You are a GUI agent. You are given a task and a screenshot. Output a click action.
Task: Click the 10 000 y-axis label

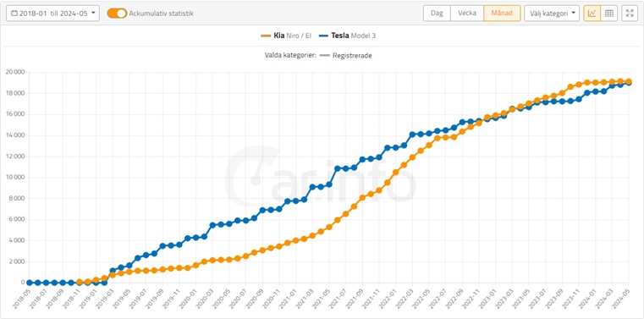[x=15, y=178]
